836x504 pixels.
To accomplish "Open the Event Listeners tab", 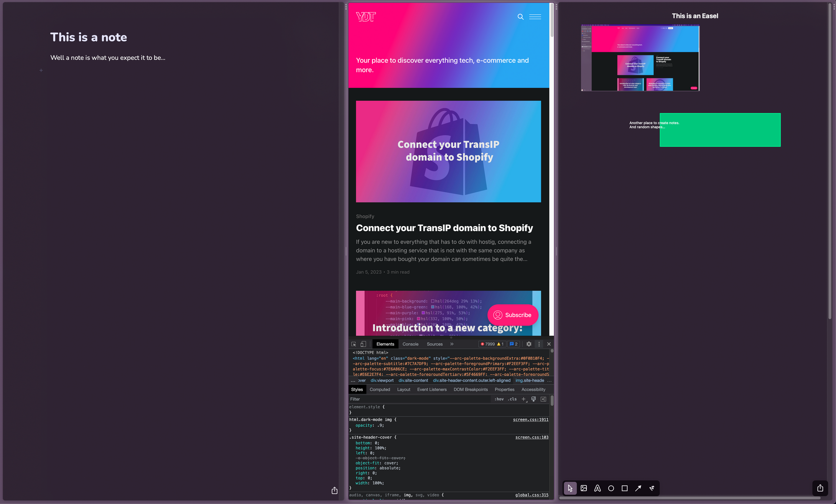I will click(432, 389).
